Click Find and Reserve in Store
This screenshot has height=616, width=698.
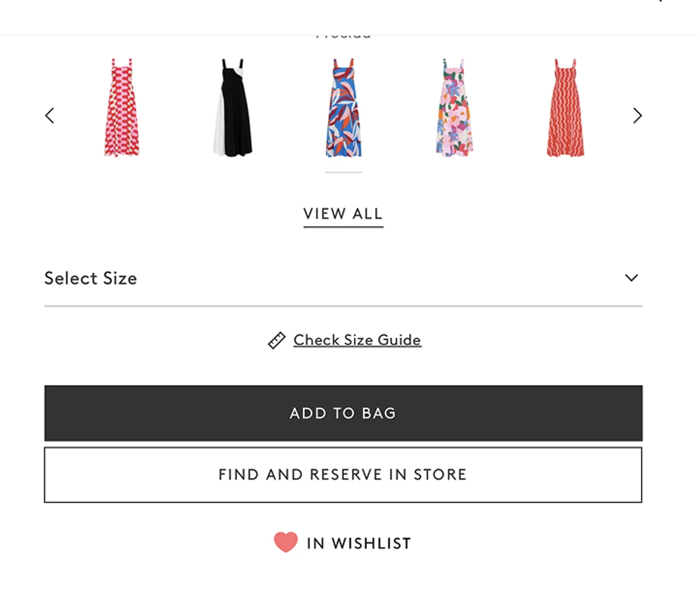pos(343,475)
